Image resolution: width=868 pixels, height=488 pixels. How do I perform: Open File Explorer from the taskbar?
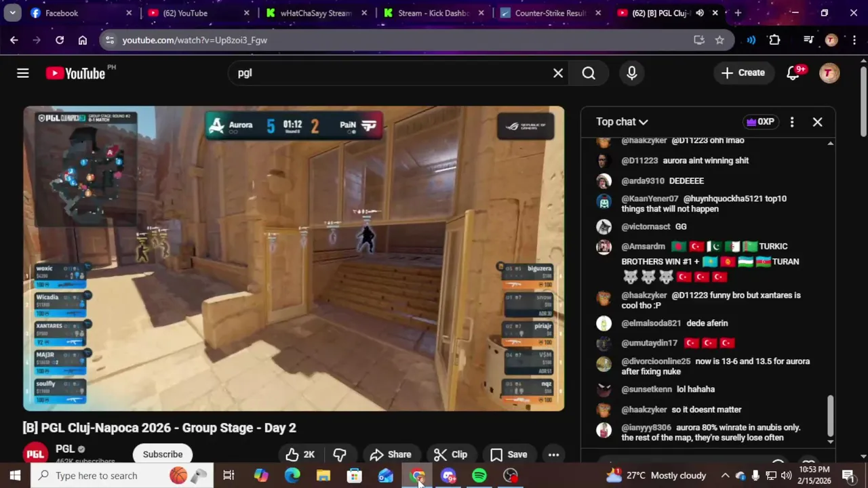click(323, 476)
